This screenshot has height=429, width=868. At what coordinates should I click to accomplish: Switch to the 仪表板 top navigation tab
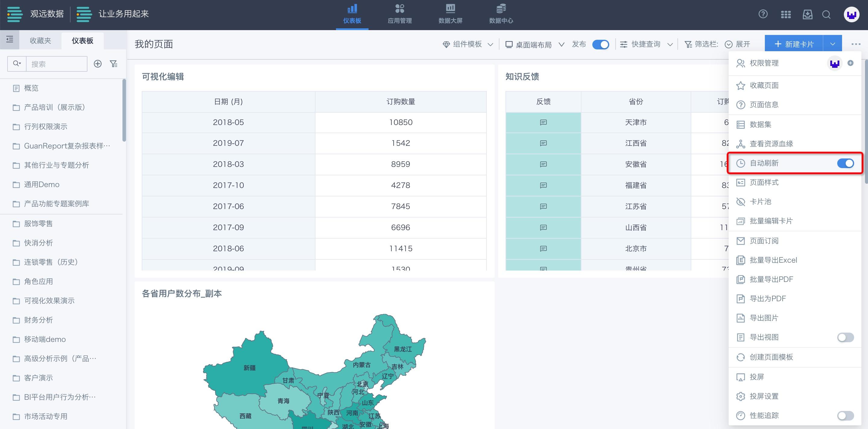352,14
